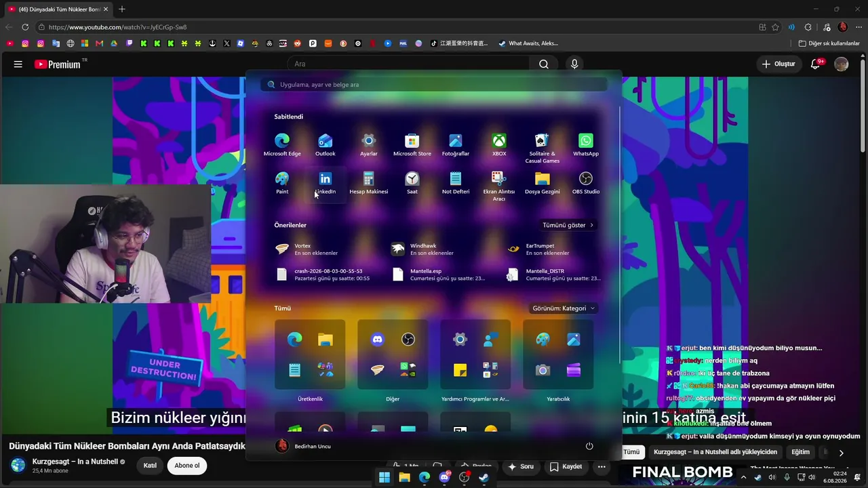Launch Ekran Alıntısı Aracı
This screenshot has height=488, width=868.
(x=499, y=186)
